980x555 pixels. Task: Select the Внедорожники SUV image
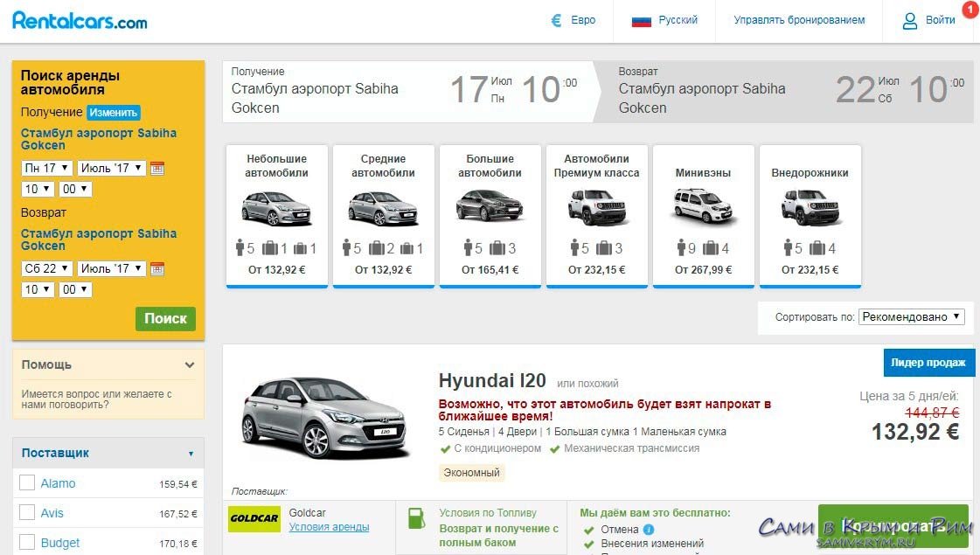tap(810, 207)
